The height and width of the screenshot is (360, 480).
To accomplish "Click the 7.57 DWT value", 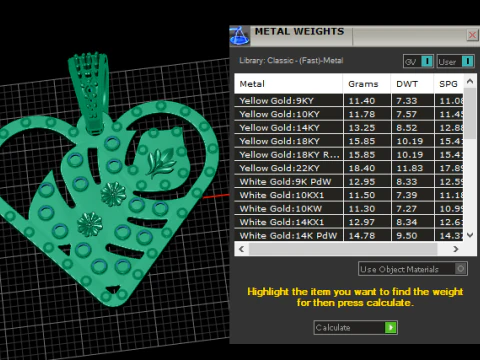I will (406, 114).
